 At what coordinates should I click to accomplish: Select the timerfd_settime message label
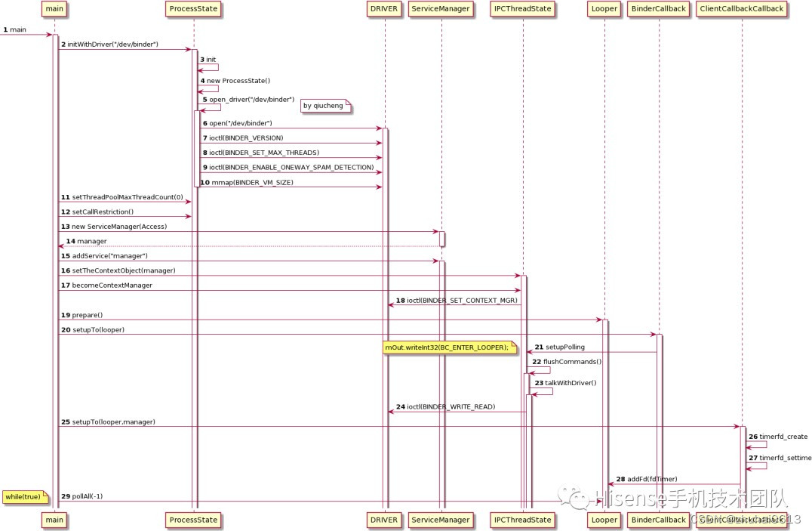[780, 458]
